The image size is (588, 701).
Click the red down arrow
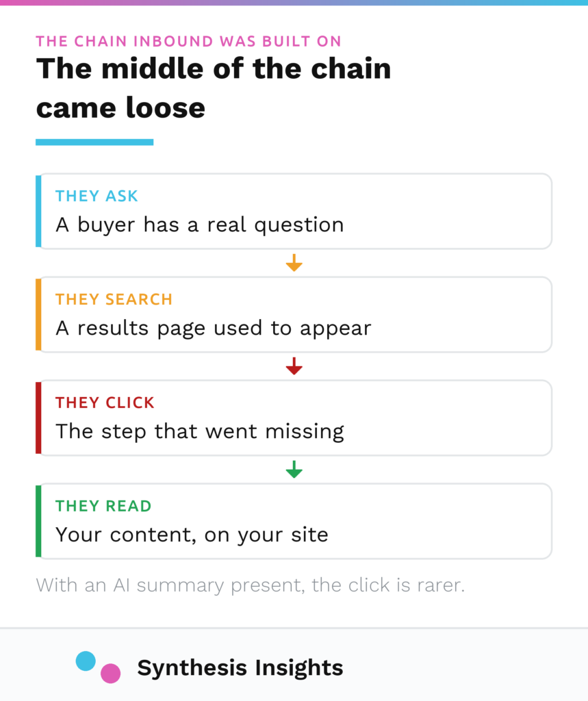pos(294,366)
